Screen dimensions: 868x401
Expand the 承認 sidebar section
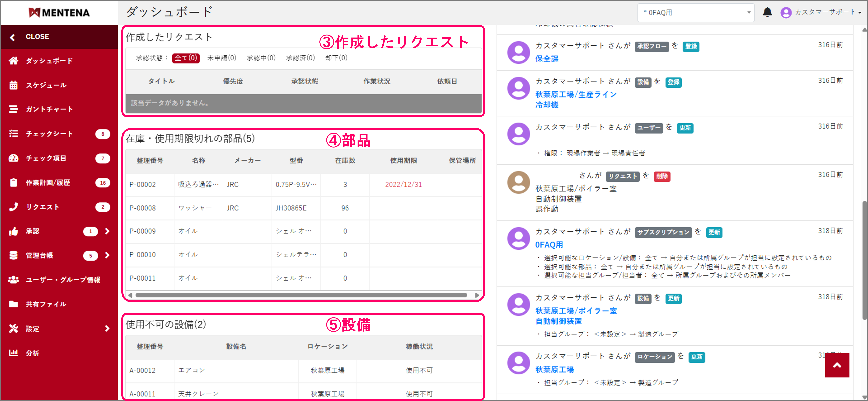pyautogui.click(x=107, y=231)
